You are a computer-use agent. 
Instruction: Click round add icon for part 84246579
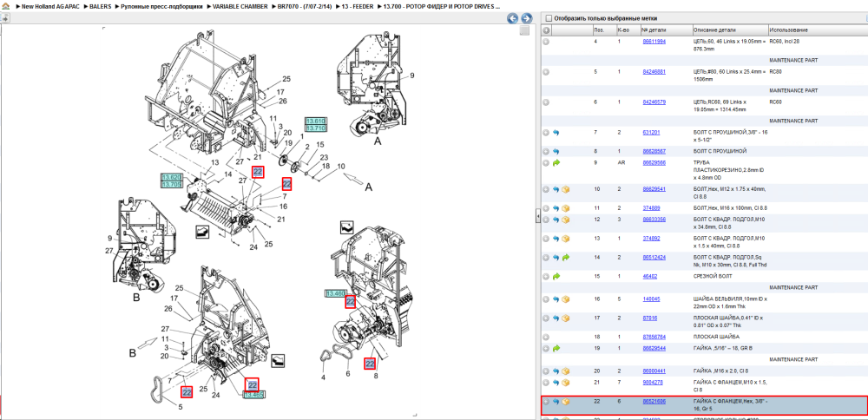point(546,102)
